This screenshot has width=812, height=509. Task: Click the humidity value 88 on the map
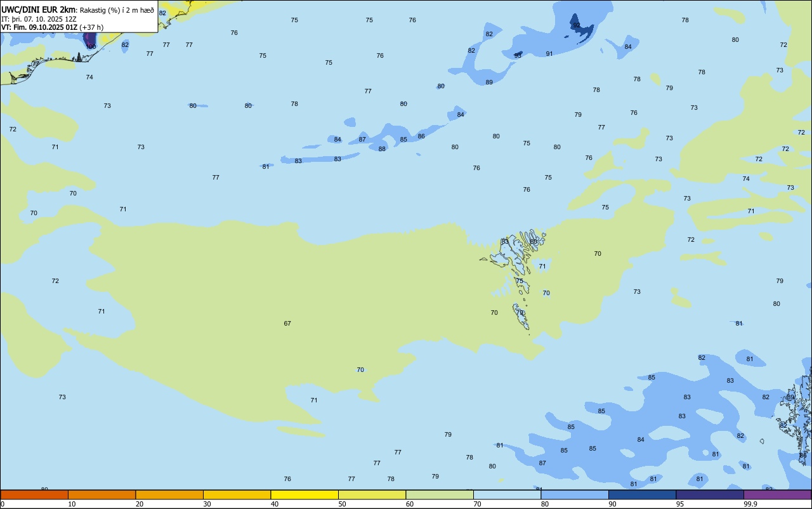382,149
